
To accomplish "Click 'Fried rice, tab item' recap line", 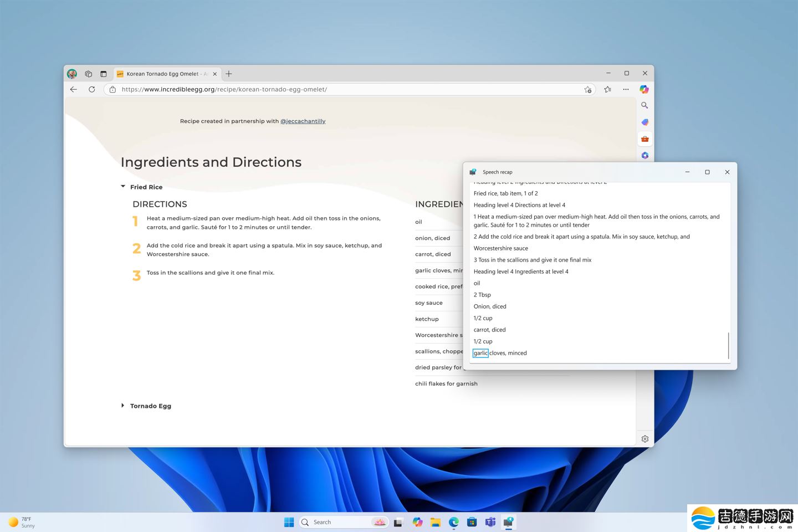I will tap(505, 193).
